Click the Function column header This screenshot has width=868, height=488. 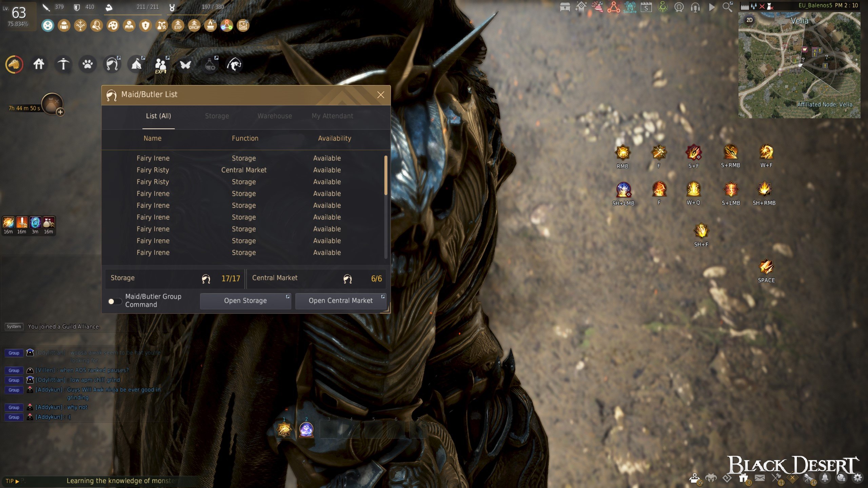pyautogui.click(x=245, y=138)
